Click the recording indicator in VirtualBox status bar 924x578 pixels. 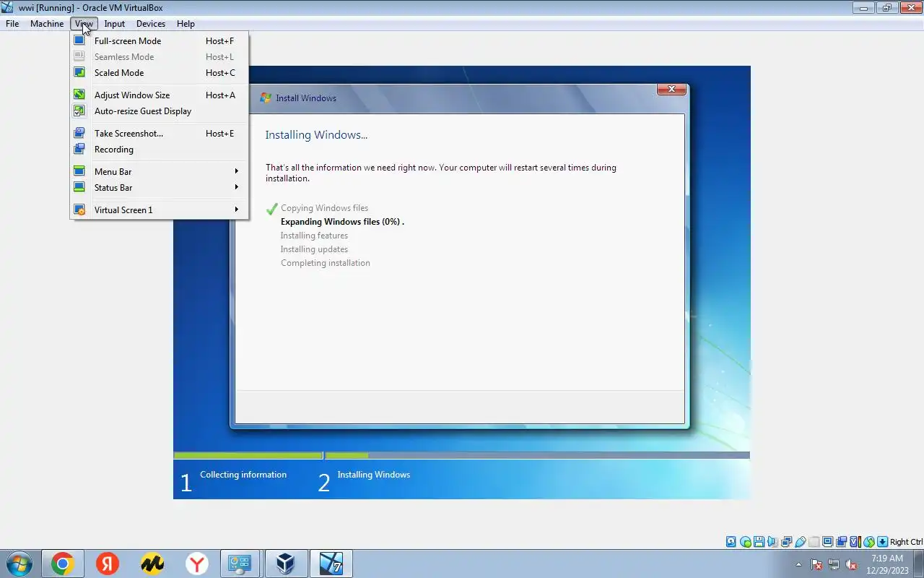tap(841, 542)
